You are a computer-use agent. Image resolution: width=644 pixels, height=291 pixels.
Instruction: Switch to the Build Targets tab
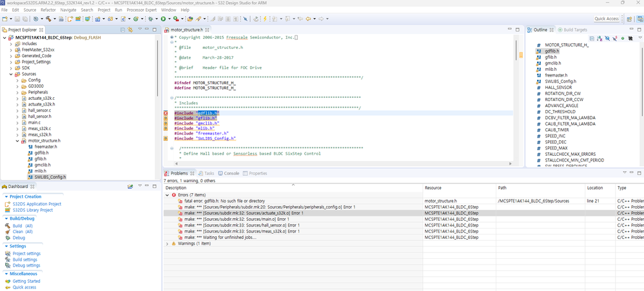(x=574, y=30)
